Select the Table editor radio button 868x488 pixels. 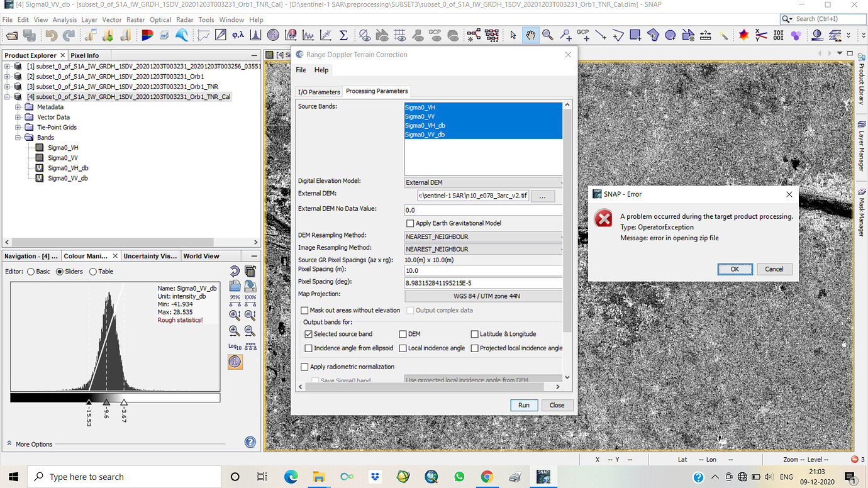93,272
